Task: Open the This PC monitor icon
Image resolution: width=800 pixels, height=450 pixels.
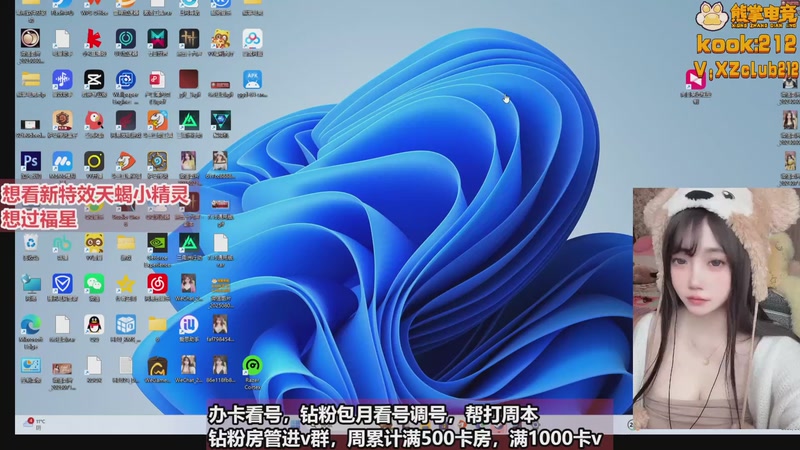Action: (31, 284)
